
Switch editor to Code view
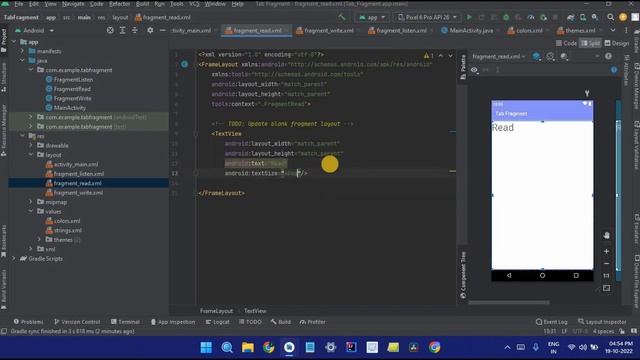567,43
